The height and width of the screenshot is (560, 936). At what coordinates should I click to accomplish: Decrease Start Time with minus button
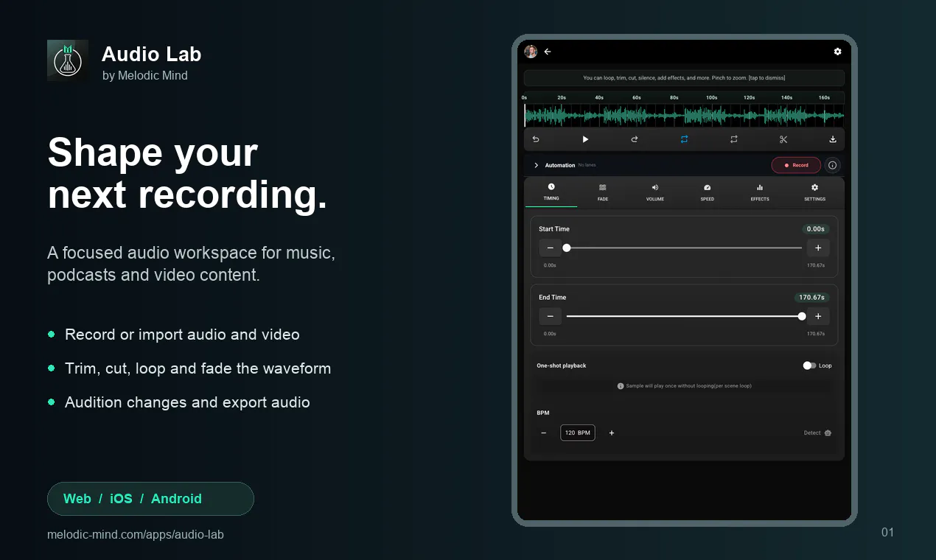[x=550, y=248]
